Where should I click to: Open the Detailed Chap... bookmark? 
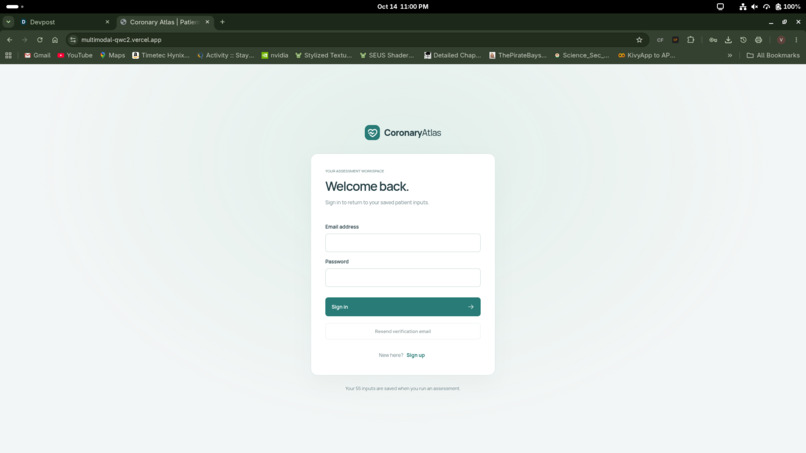pyautogui.click(x=452, y=55)
